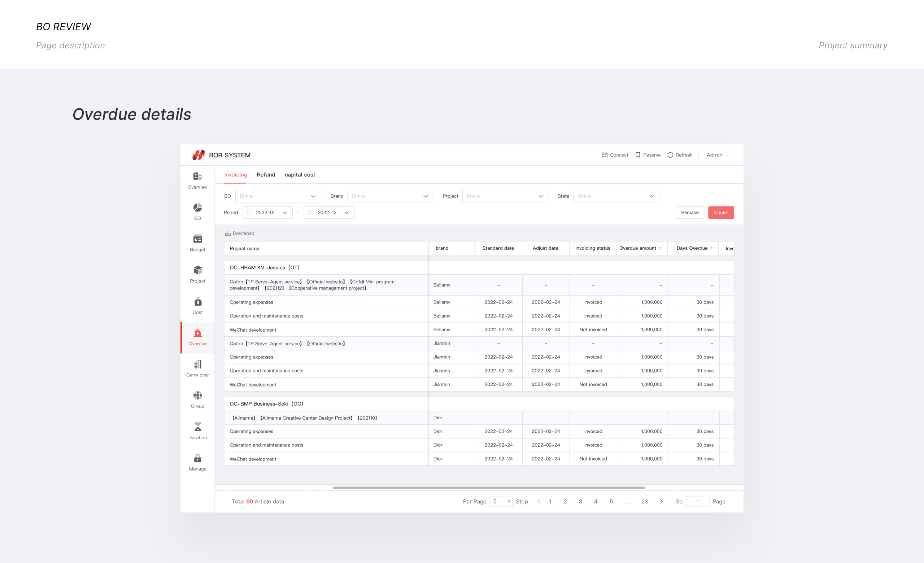Open the Budget sidebar icon

click(x=198, y=239)
